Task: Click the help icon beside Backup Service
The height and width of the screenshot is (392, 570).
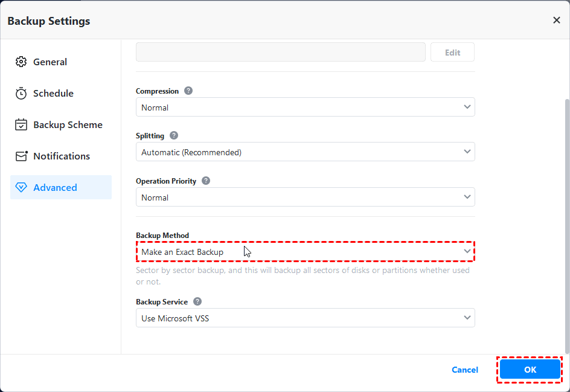Action: [x=197, y=301]
